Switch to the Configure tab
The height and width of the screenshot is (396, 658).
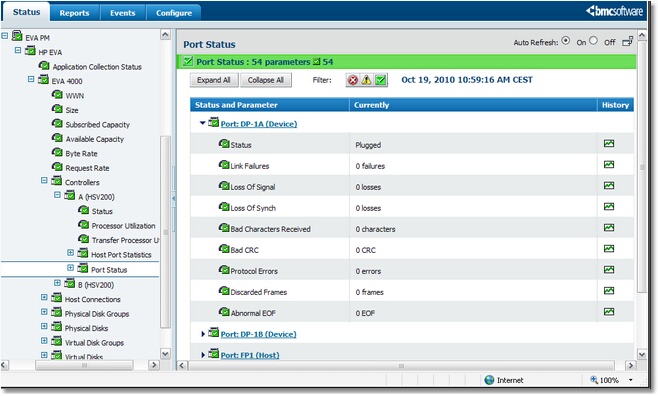pyautogui.click(x=174, y=13)
